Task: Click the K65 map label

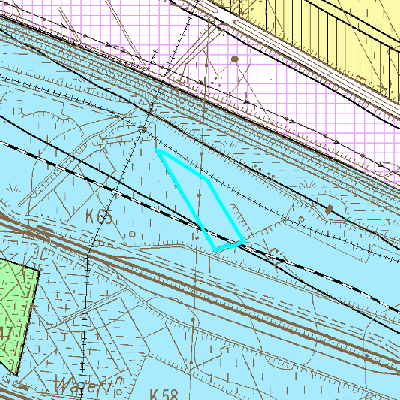Action: pos(99,217)
